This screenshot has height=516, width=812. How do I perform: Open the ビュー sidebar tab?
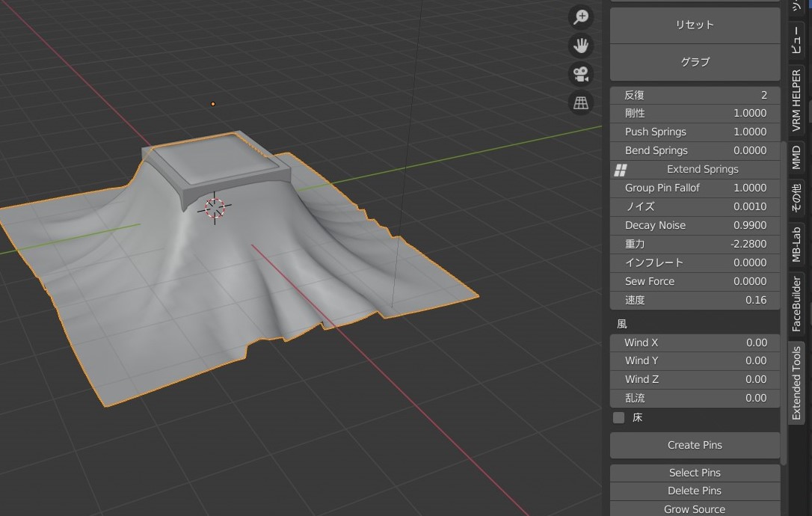(x=796, y=40)
